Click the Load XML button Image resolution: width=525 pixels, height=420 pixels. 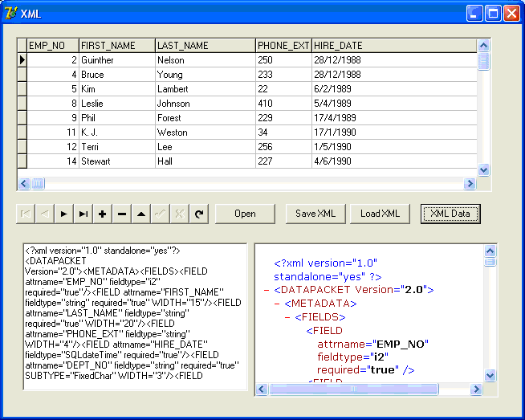[x=380, y=214]
